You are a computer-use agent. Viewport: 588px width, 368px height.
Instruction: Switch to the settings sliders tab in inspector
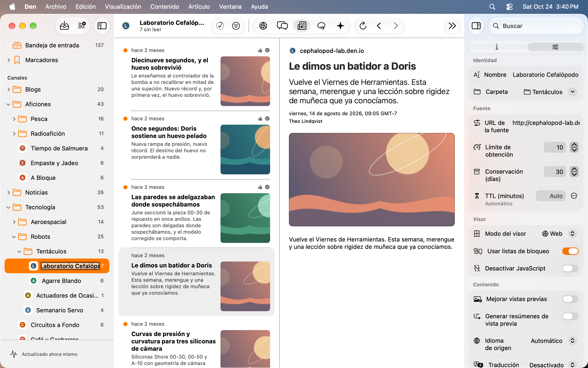(555, 47)
